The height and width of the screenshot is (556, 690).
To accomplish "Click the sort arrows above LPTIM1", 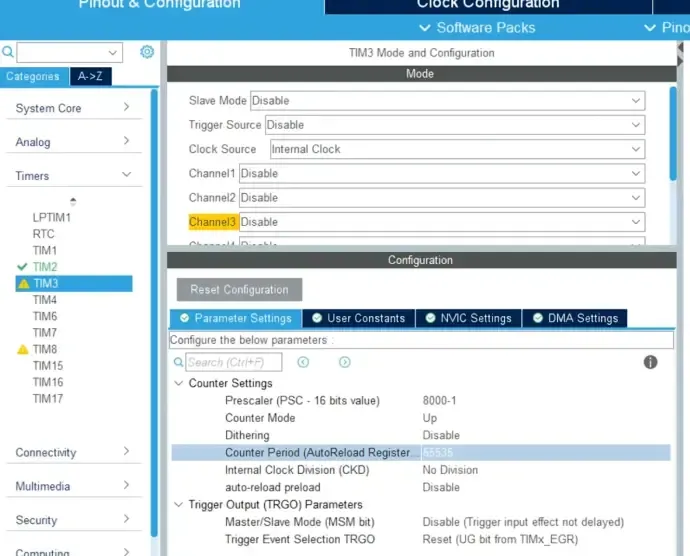I will (x=72, y=201).
